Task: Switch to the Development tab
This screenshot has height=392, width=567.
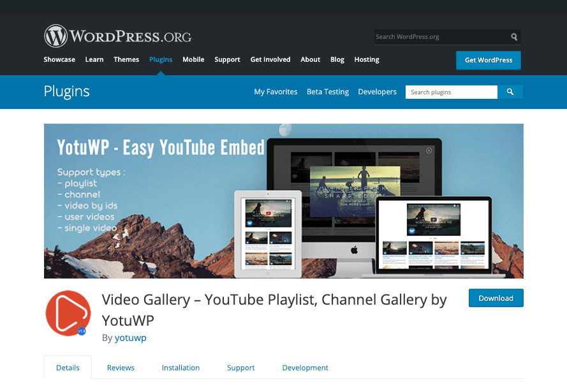Action: click(x=306, y=368)
